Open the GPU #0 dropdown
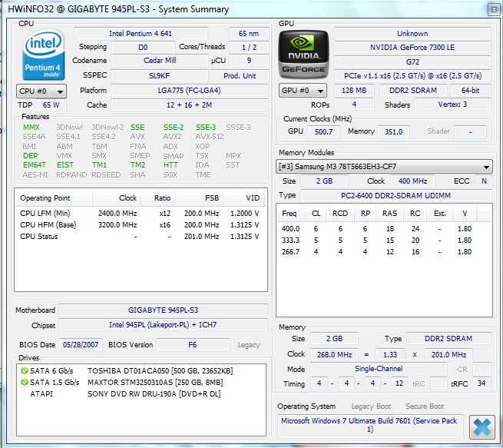The height and width of the screenshot is (448, 503). (303, 91)
